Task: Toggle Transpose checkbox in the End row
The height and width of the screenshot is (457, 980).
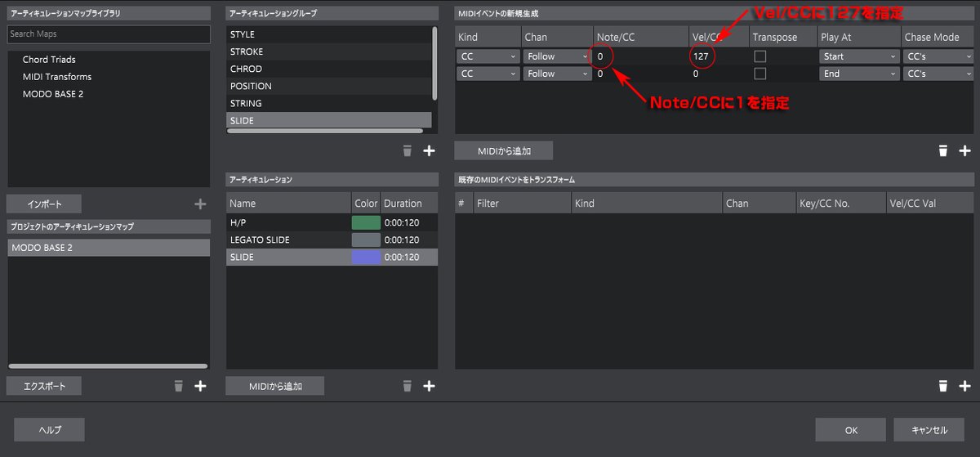Action: pos(760,74)
